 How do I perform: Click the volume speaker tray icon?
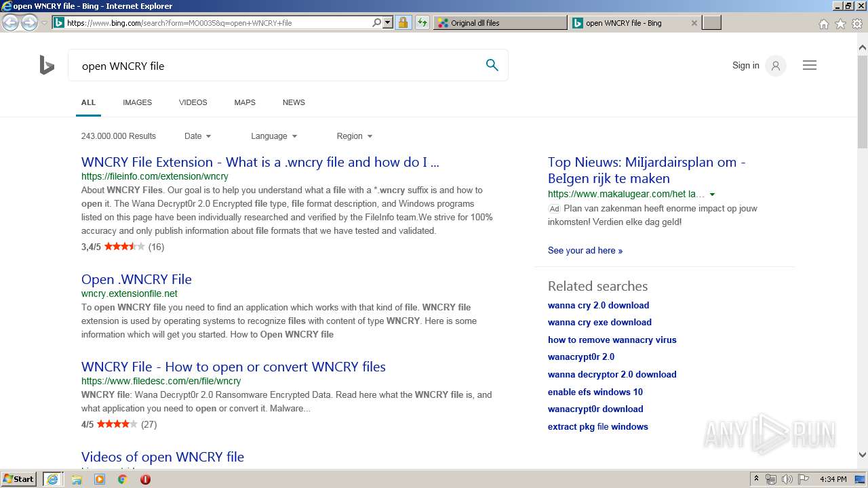click(787, 479)
